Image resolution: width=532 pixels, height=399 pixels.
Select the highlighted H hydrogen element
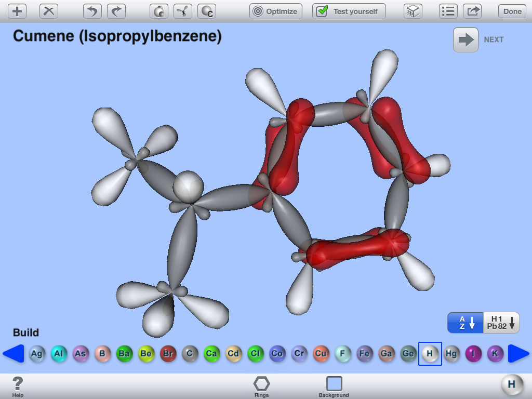430,353
